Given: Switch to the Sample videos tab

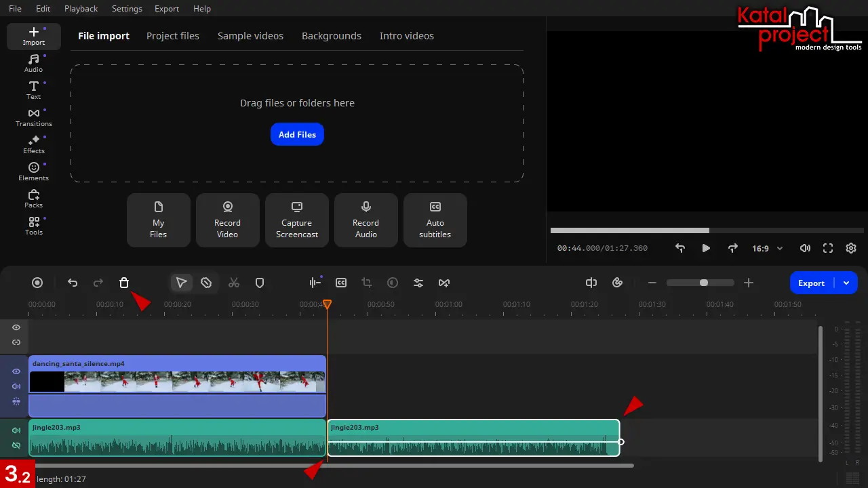Looking at the screenshot, I should click(x=250, y=36).
